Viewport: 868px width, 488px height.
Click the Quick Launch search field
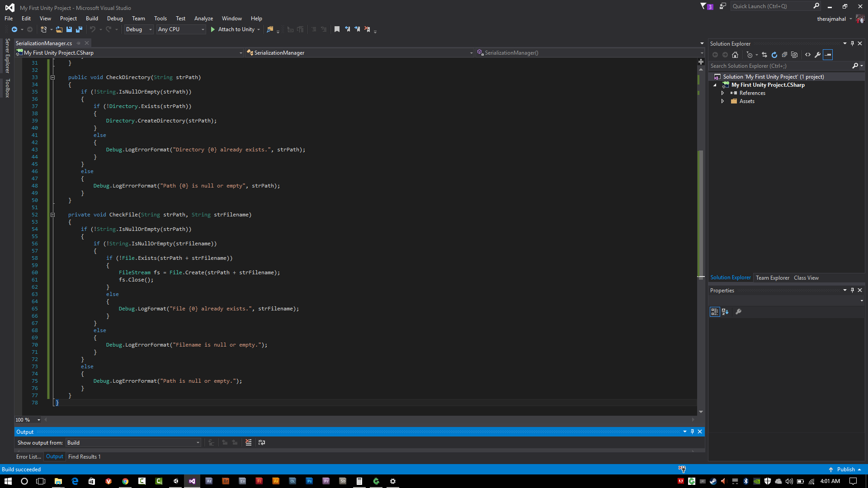tap(775, 6)
